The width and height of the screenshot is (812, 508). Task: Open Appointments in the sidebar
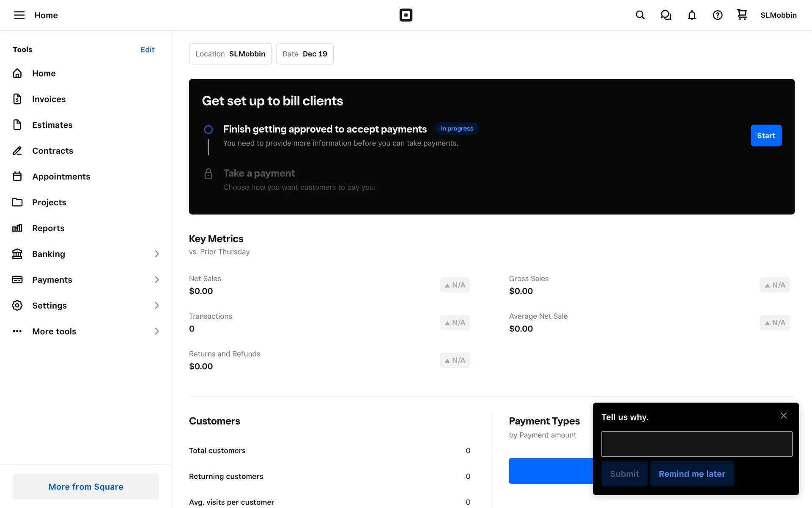click(x=61, y=177)
